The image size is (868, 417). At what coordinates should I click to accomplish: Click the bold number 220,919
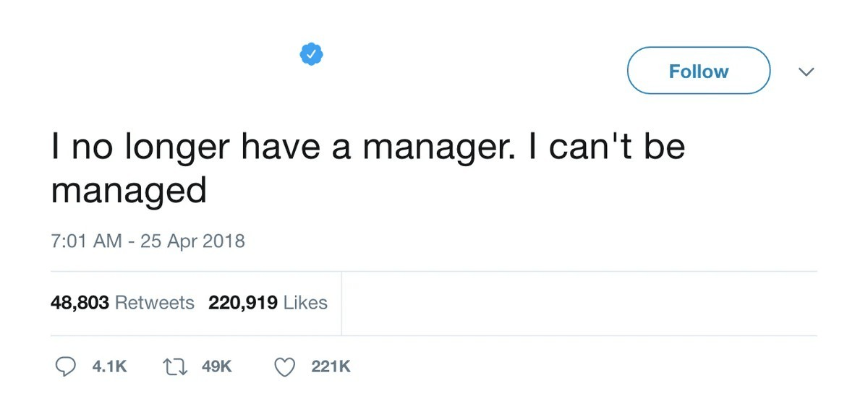pos(243,303)
